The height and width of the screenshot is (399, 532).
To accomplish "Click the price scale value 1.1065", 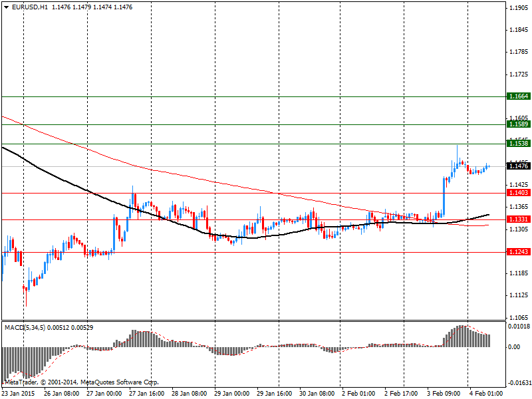I will pyautogui.click(x=519, y=318).
